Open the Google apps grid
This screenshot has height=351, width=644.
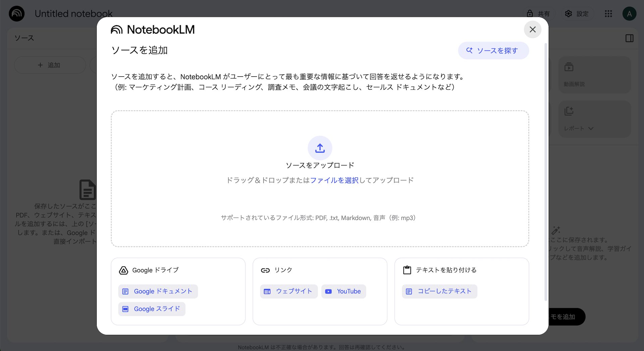coord(608,14)
